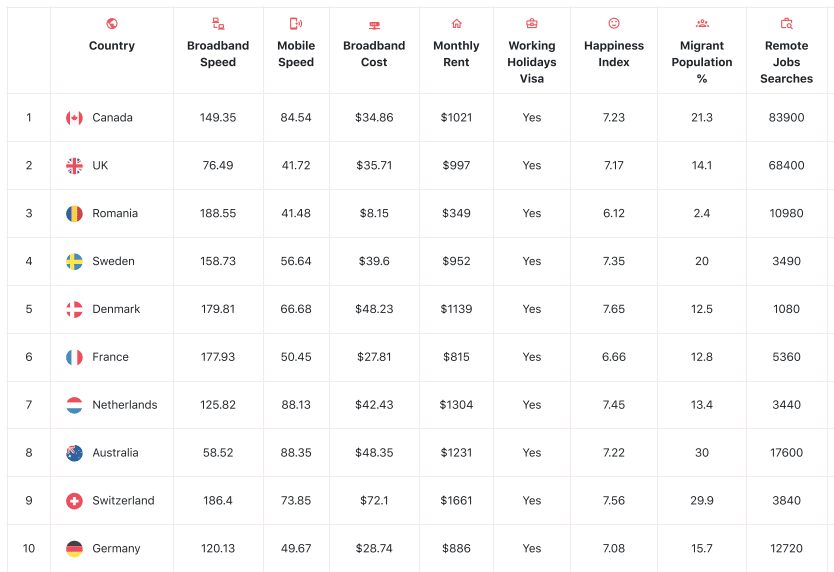Screen dimensions: 834x572
Task: Click the Romania flag icon
Action: pos(74,213)
